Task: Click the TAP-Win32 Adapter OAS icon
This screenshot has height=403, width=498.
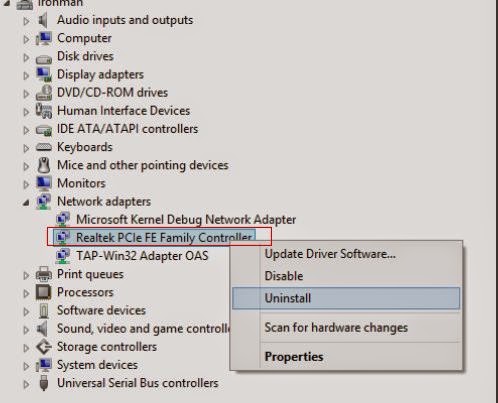Action: tap(63, 256)
